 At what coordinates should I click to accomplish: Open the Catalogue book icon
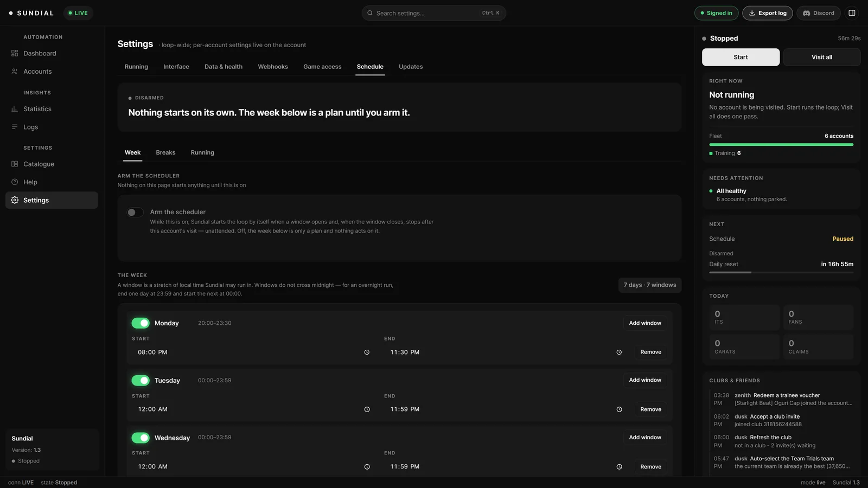point(15,164)
